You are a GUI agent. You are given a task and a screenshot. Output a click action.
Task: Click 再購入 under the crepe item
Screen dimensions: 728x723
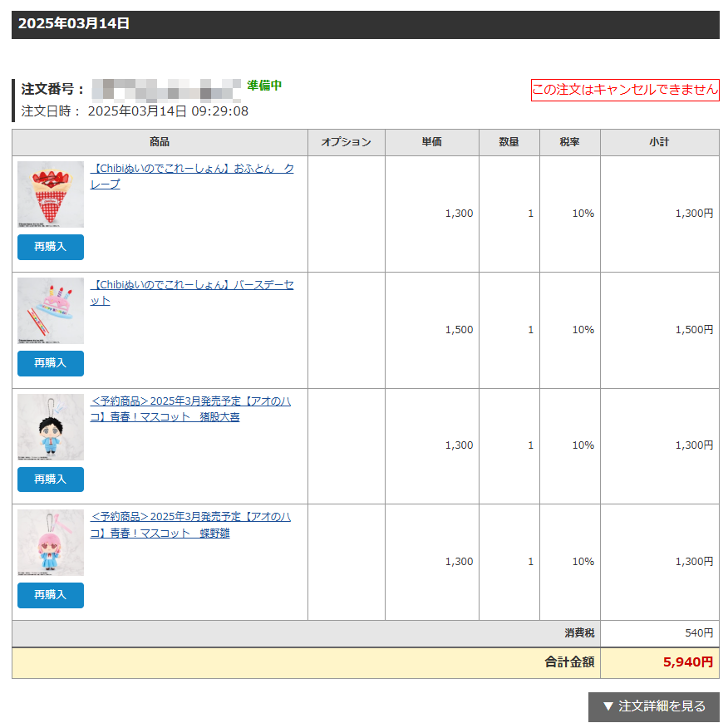[51, 247]
